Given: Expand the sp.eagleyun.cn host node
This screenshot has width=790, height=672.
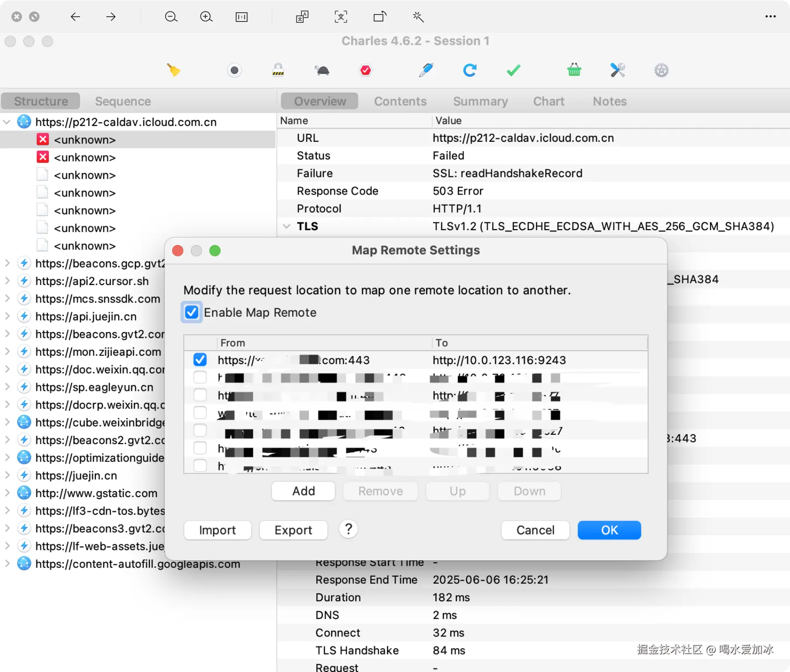Looking at the screenshot, I should point(7,387).
